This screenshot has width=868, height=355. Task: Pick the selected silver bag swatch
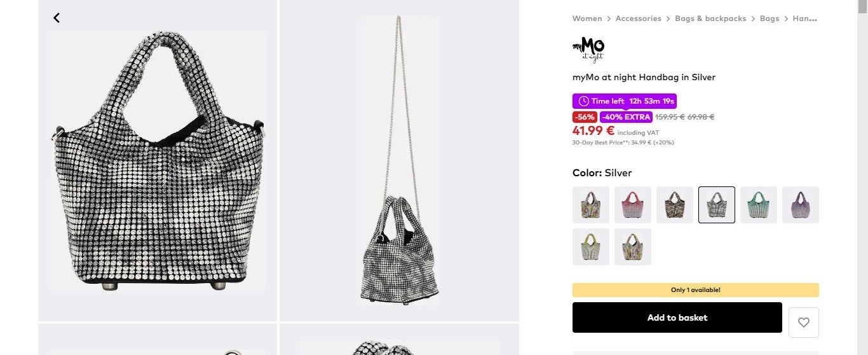[x=717, y=205]
